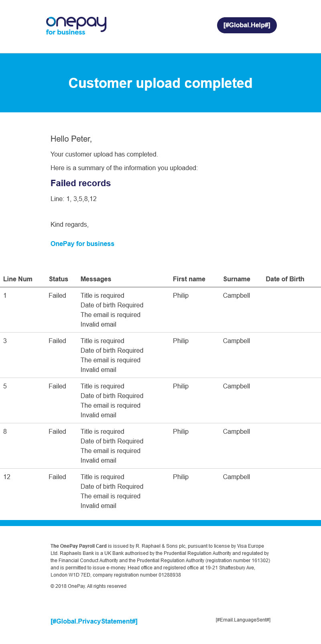Click the Messages column header
Image resolution: width=321 pixels, height=644 pixels.
point(96,279)
